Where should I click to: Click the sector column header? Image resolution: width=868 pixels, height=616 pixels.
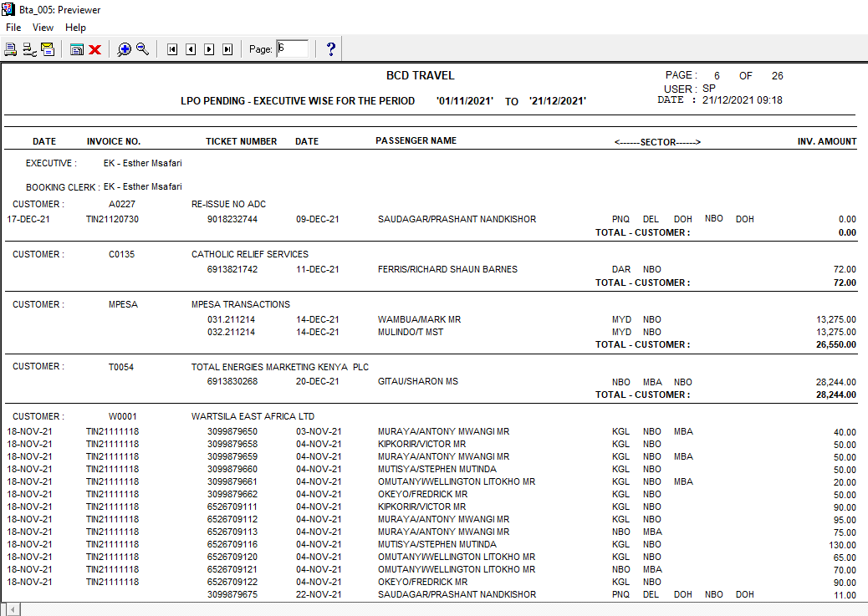[x=657, y=142]
